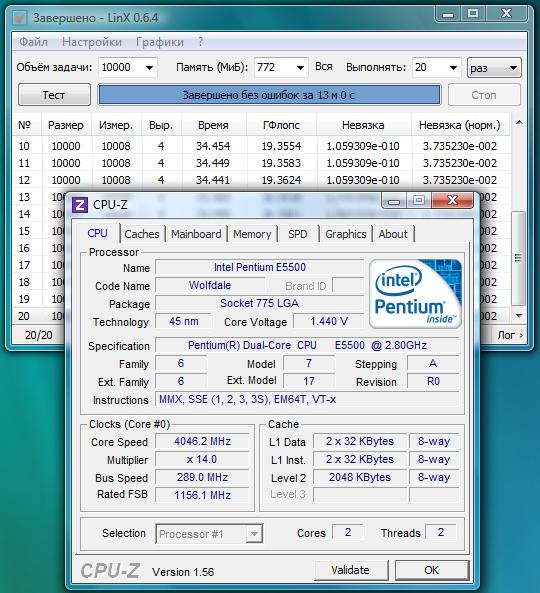This screenshot has width=540, height=593.
Task: Click the Instructions field listing MMX, SSE
Action: point(307,399)
